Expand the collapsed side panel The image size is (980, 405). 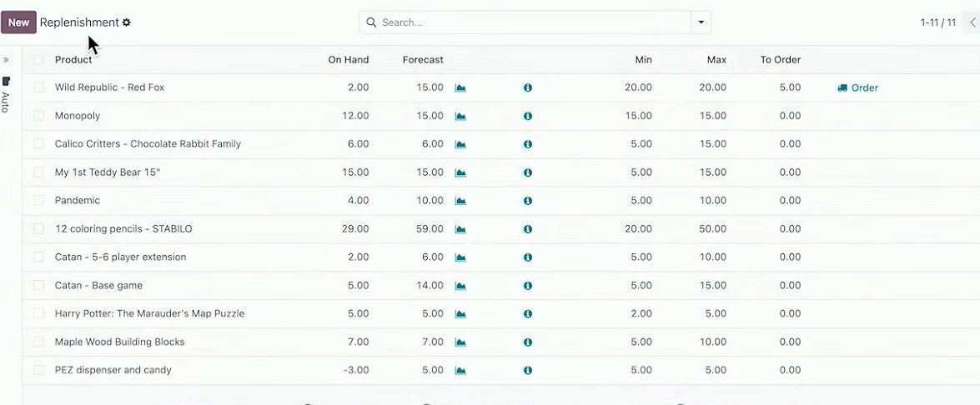pos(6,60)
